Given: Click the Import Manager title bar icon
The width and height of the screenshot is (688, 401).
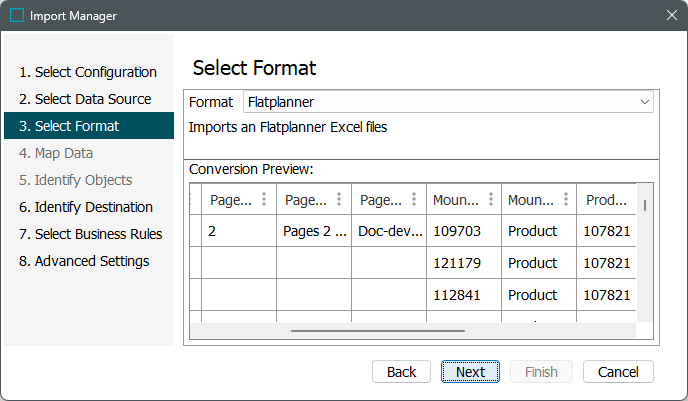Looking at the screenshot, I should coord(17,16).
